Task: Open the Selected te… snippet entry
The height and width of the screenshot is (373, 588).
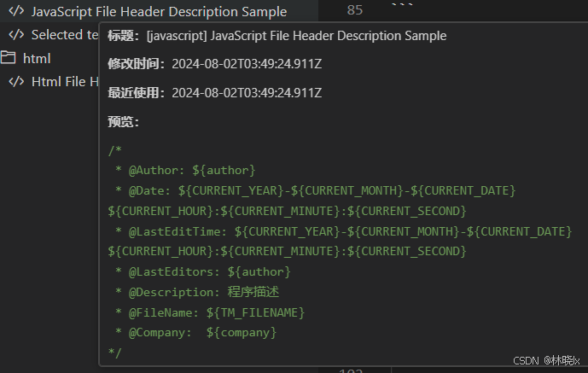Action: coord(65,35)
